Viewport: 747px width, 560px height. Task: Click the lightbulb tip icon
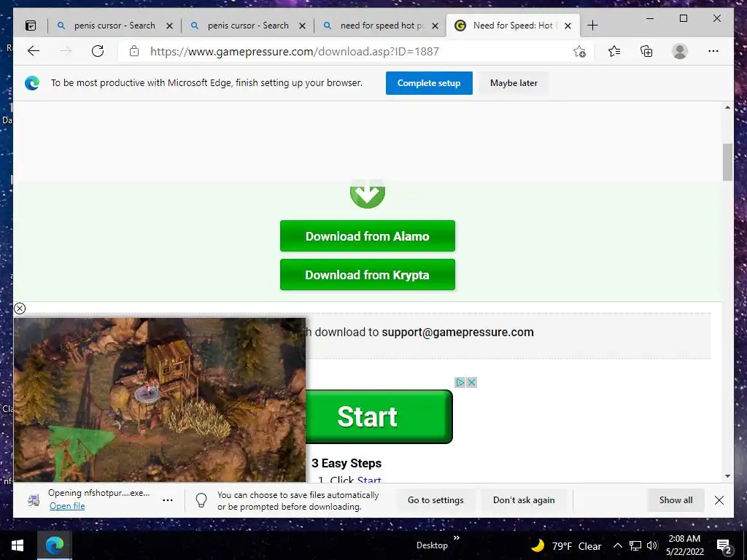tap(201, 500)
